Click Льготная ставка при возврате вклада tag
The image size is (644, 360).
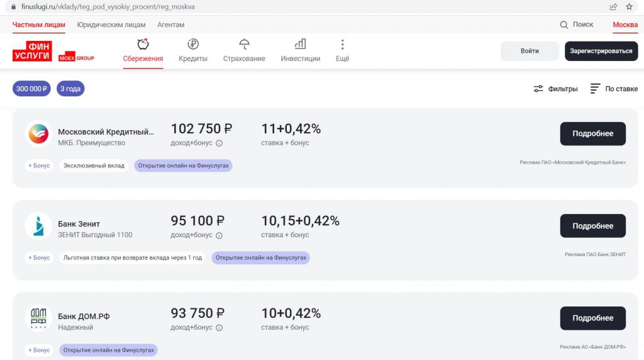tap(133, 257)
